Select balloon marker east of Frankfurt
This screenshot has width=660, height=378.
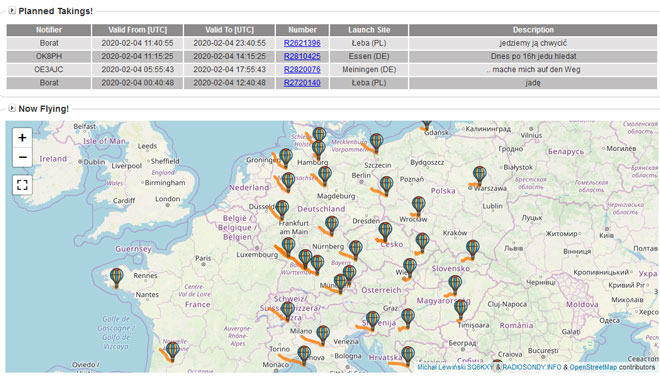(x=332, y=226)
